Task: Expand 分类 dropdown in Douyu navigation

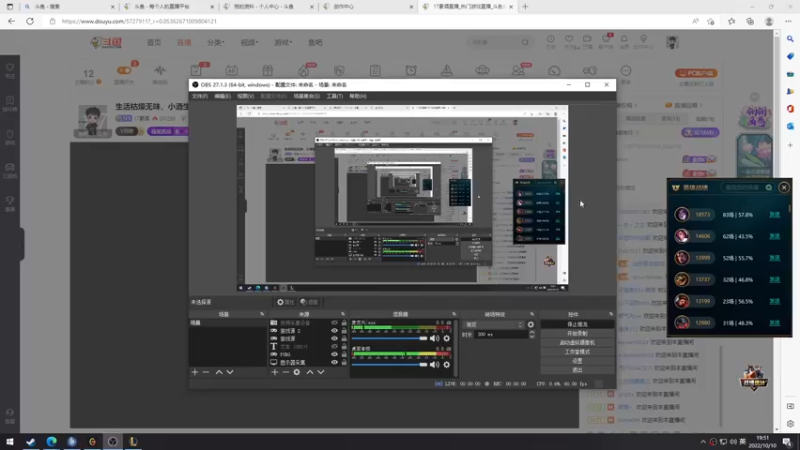Action: [216, 42]
